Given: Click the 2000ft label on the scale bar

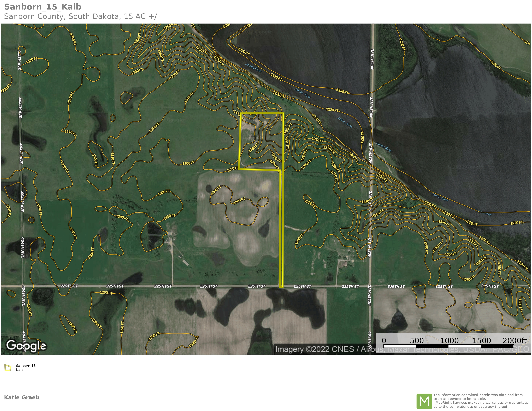Looking at the screenshot, I should 515,340.
